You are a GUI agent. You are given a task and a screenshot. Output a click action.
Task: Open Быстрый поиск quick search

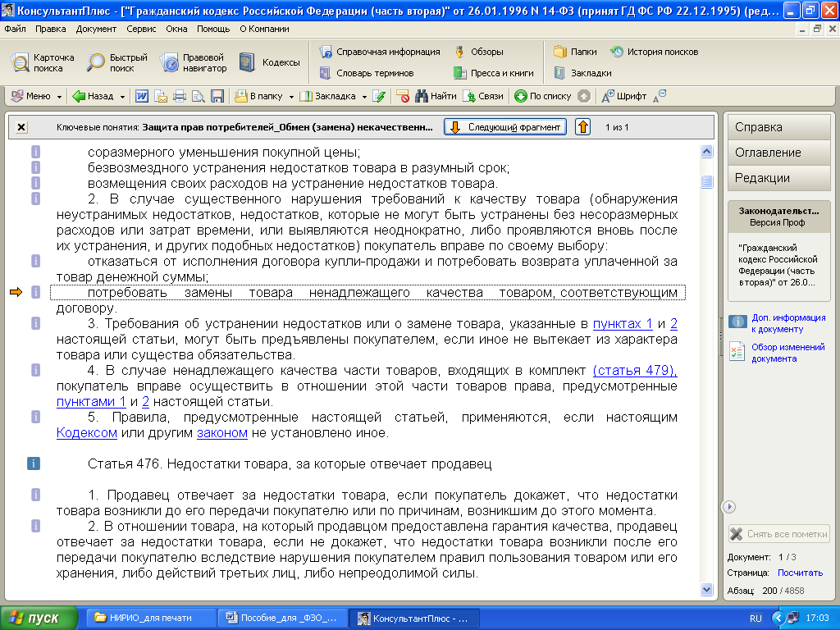[116, 62]
